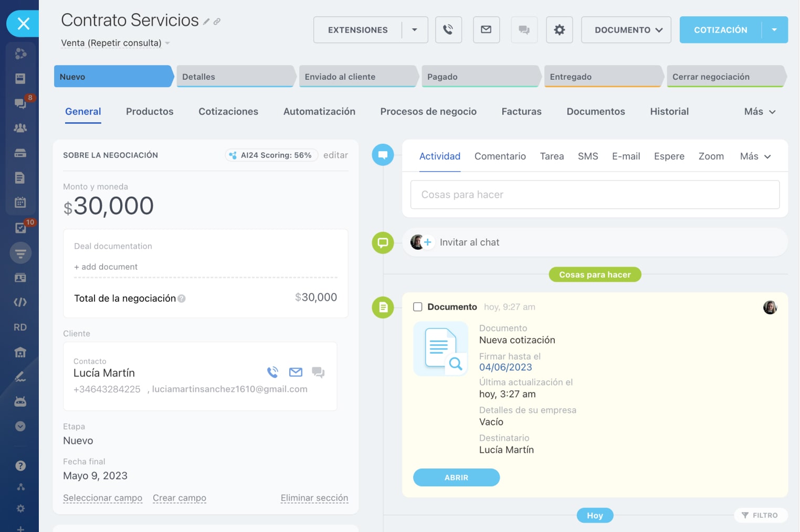Set deal stage to Pagado

(x=480, y=77)
